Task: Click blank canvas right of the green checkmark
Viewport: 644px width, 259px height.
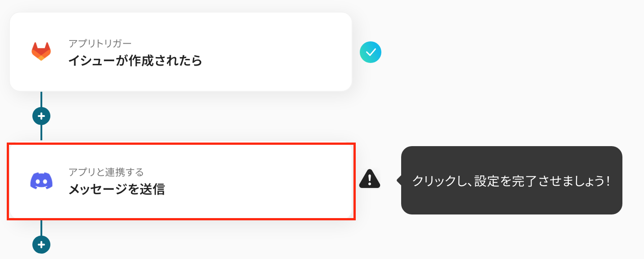Action: click(495, 53)
